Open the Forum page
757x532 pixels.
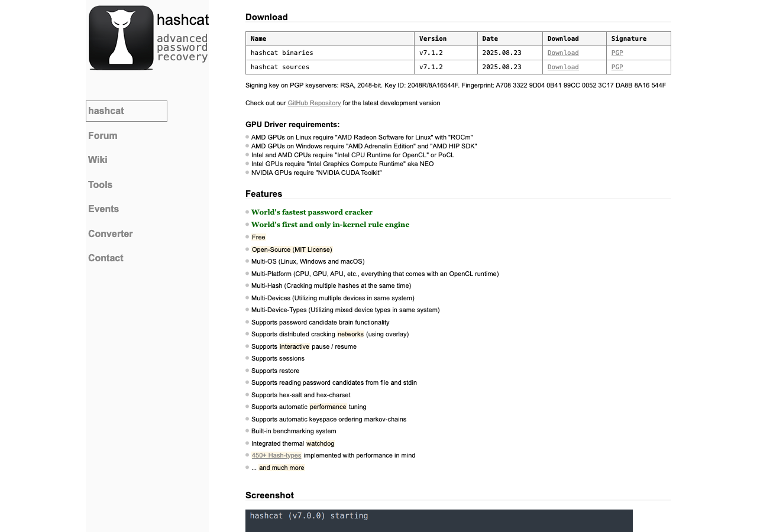(x=102, y=136)
